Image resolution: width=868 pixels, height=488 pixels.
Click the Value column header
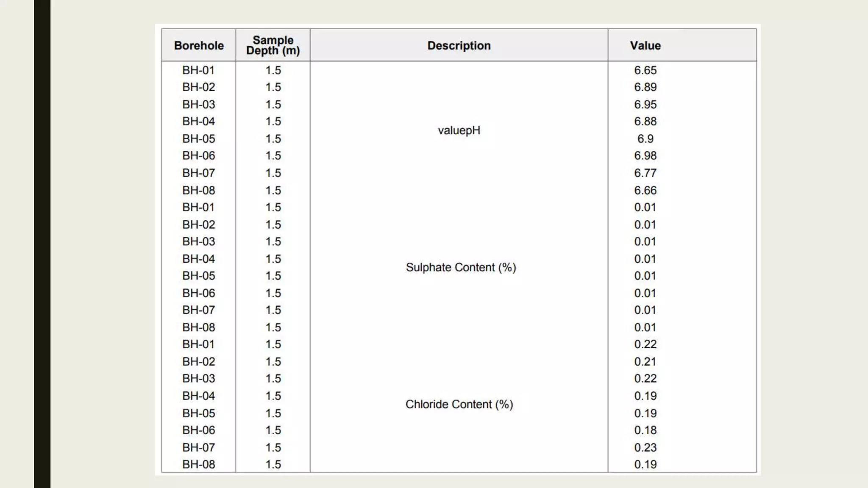[645, 45]
